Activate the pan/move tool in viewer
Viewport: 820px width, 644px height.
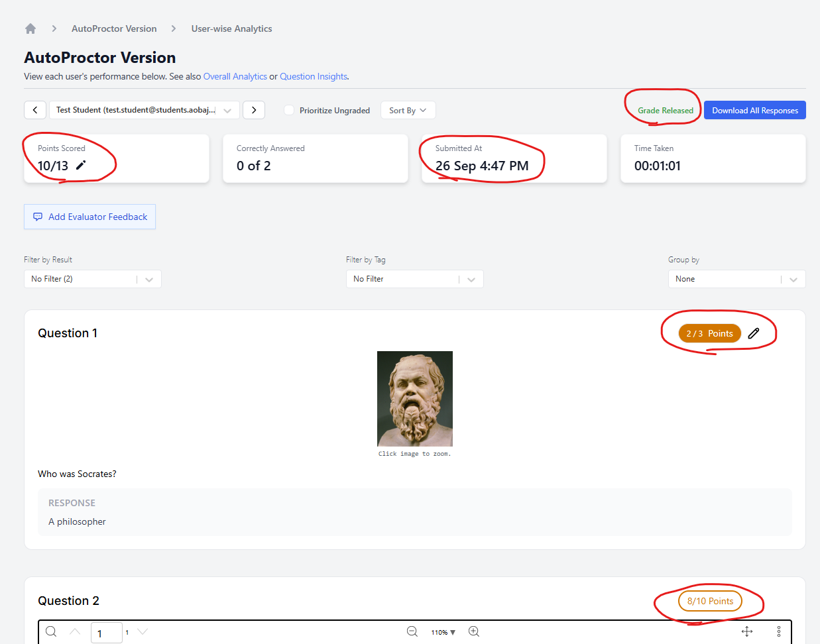click(x=747, y=632)
